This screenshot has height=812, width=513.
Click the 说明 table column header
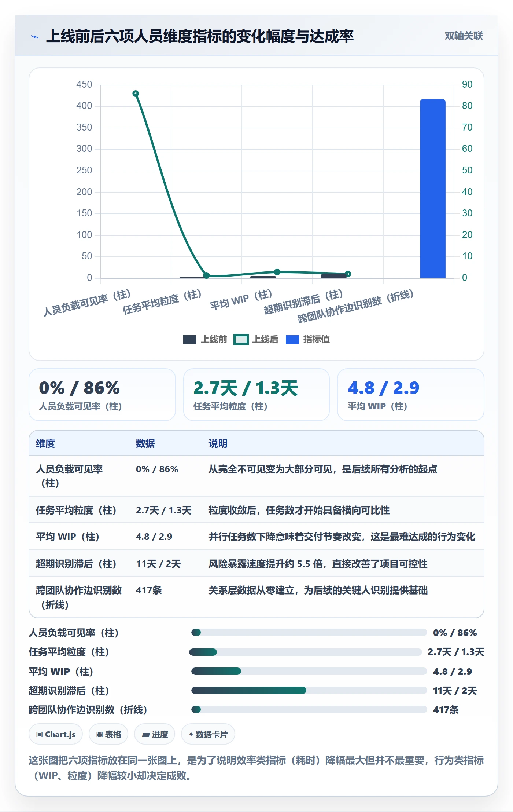tap(218, 443)
